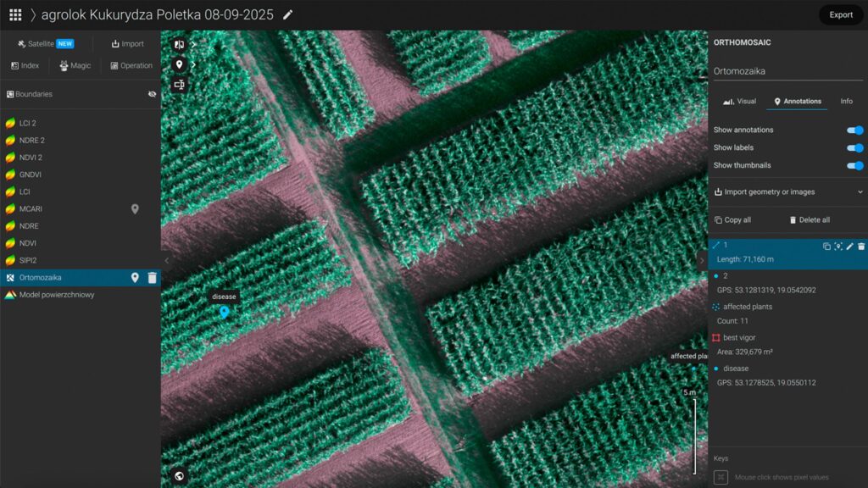Screen dimensions: 868x488
Task: Collapse the left sidebar panel arrow
Action: pyautogui.click(x=166, y=261)
